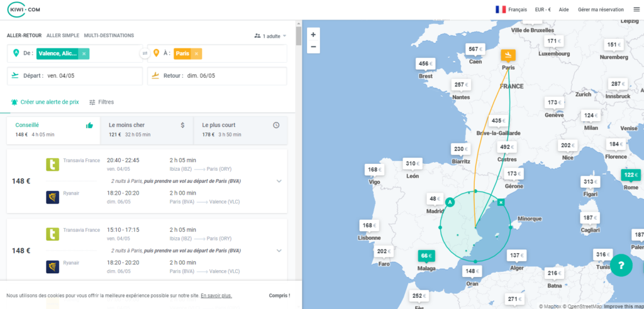
Task: Open the Aide link
Action: point(564,9)
